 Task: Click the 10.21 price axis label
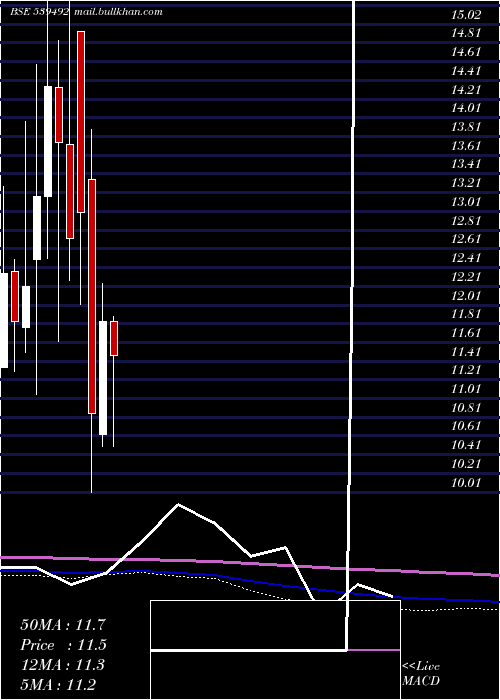click(466, 463)
